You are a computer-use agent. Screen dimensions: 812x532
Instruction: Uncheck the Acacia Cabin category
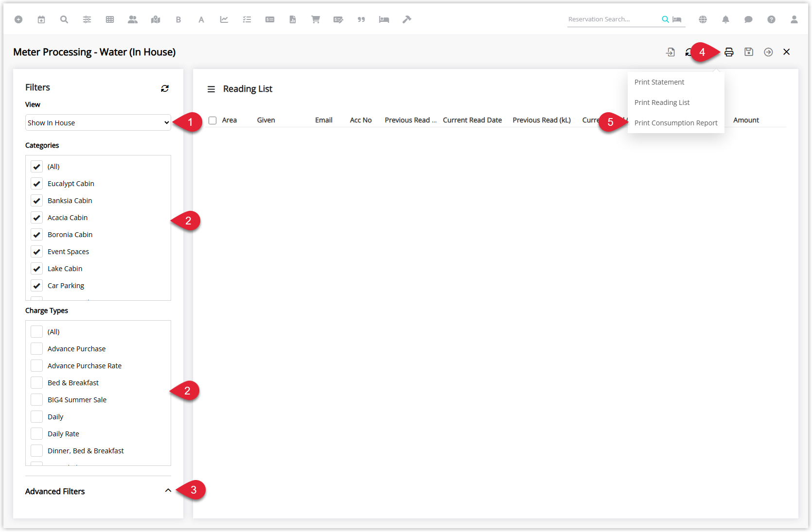tap(37, 218)
